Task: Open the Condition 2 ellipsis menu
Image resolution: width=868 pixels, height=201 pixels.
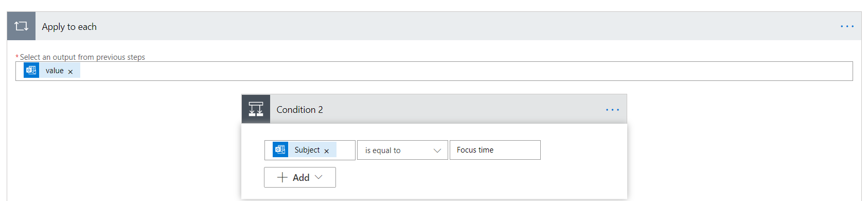Action: (x=612, y=110)
